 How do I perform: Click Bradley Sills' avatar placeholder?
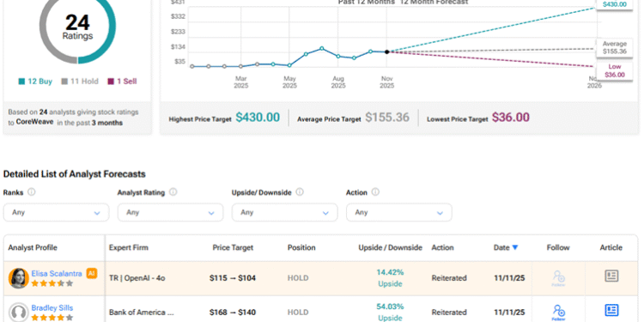[19, 313]
